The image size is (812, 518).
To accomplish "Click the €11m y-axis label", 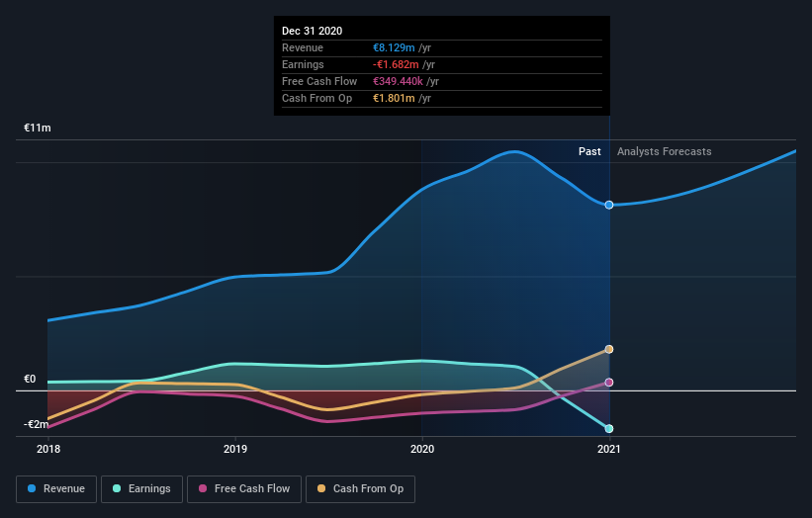I will 38,128.
